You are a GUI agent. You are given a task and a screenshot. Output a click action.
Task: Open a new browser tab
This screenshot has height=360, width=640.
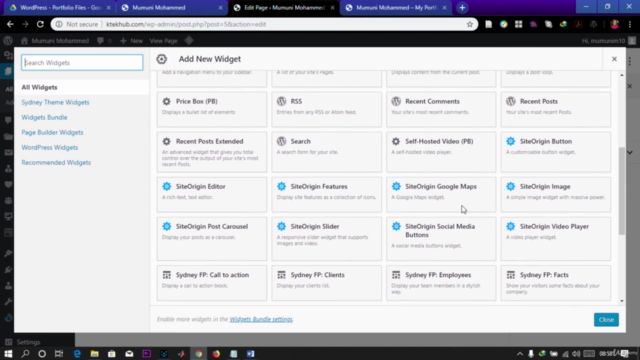[x=462, y=7]
